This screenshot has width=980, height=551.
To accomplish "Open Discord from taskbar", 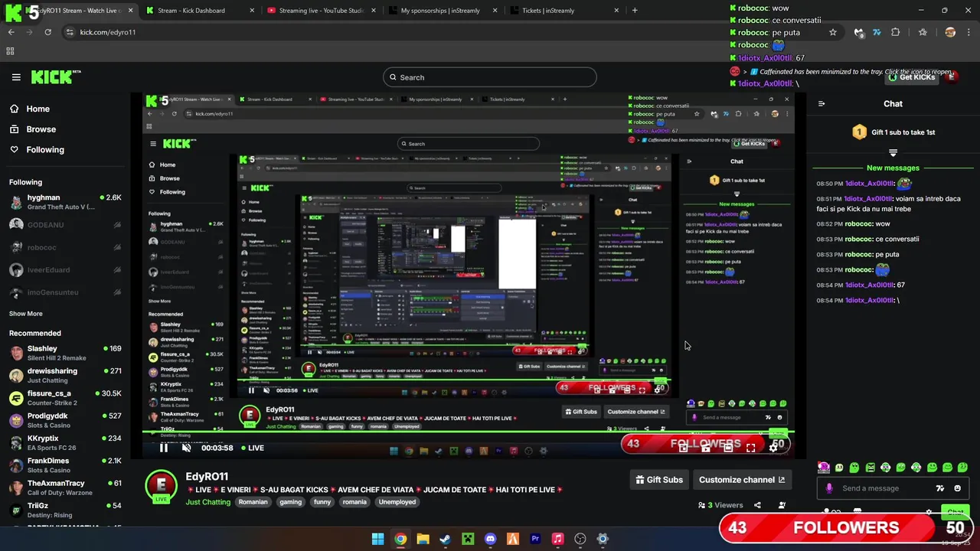I will pyautogui.click(x=490, y=539).
